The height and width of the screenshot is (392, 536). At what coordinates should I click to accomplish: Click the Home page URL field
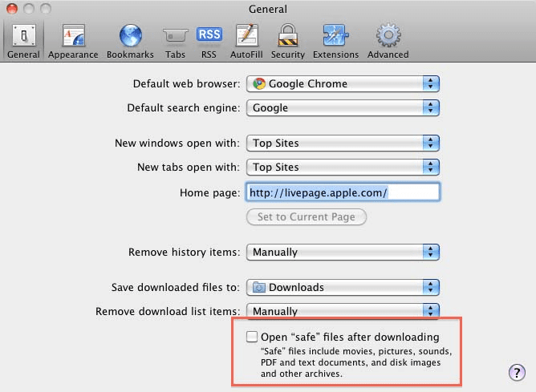(343, 192)
